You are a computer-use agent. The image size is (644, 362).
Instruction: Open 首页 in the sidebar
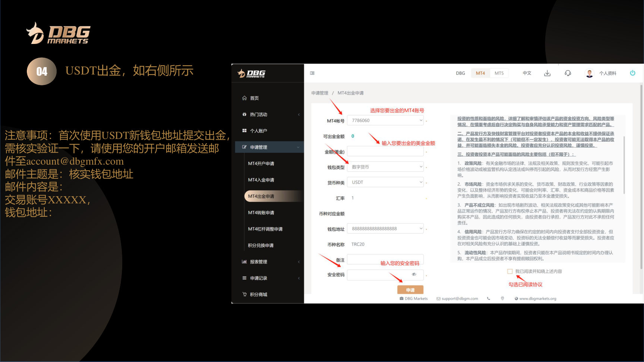tap(254, 98)
